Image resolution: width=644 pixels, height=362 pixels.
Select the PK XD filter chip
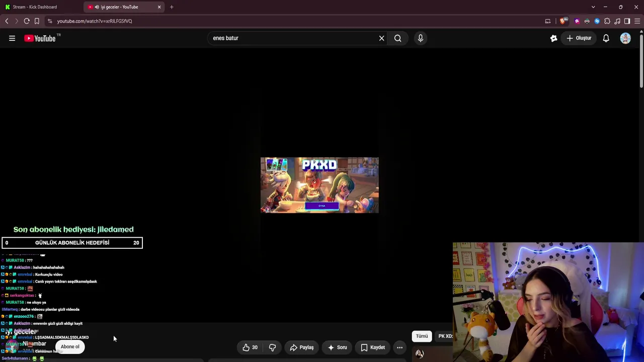pos(444,336)
